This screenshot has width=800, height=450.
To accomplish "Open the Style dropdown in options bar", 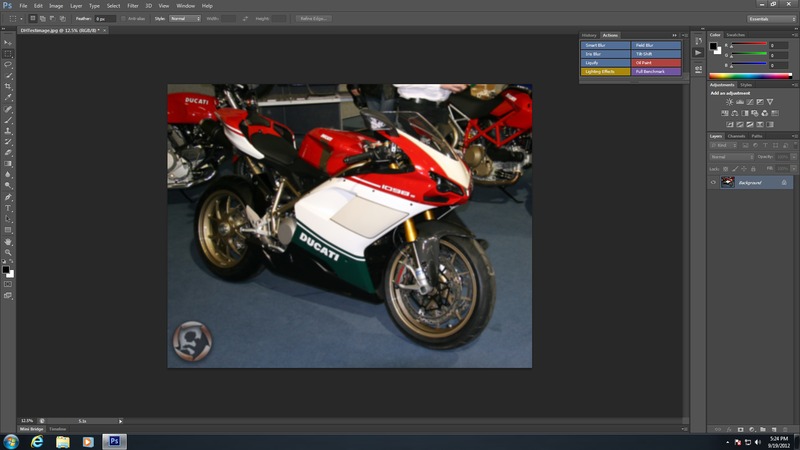I will click(184, 18).
